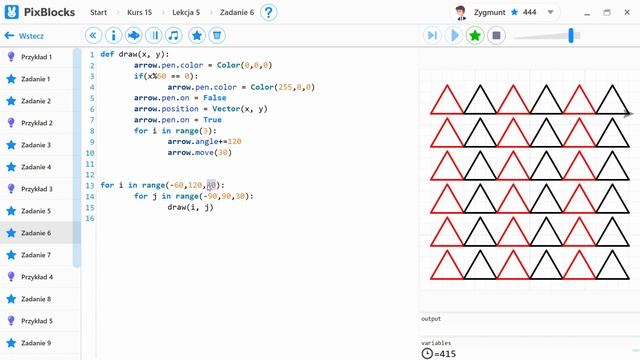The height and width of the screenshot is (360, 640).
Task: Select Zadanie 6 in the sidebar
Action: point(37,233)
